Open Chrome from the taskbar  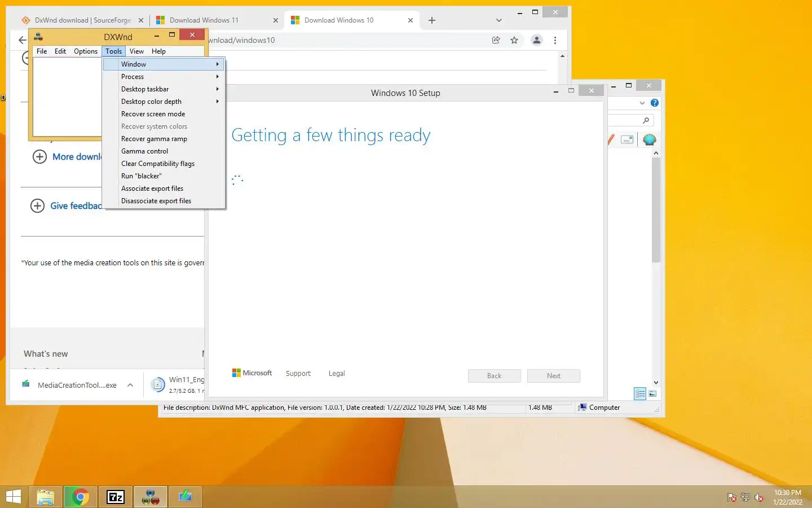click(x=81, y=497)
